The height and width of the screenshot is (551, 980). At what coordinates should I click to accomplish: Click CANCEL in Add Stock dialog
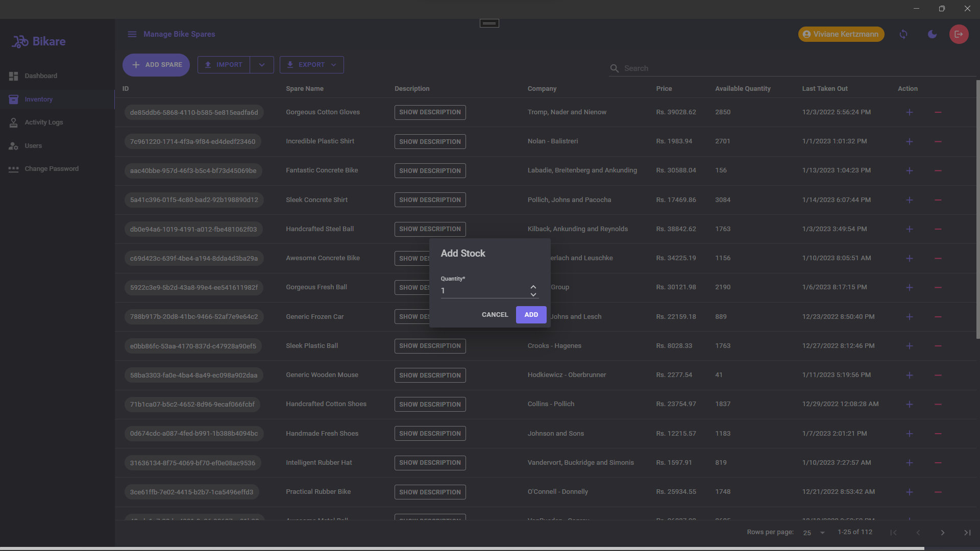tap(495, 314)
